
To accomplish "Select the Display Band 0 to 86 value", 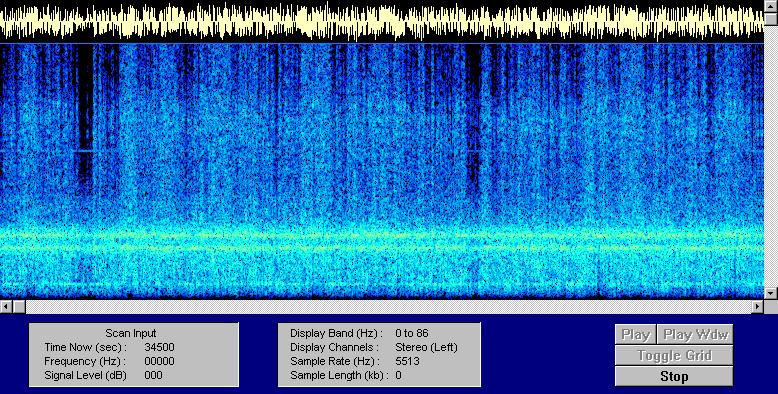I will pos(412,333).
